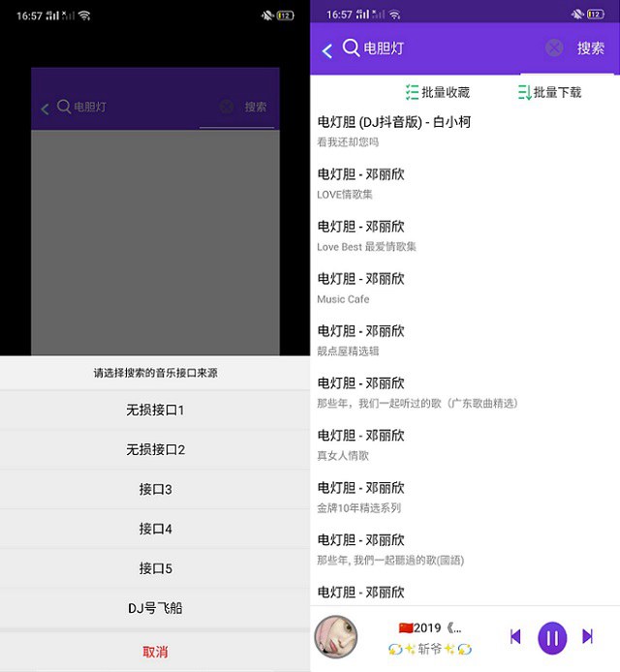Play 电灯胆 from 我們一起聽過的歌(國語)

[465, 549]
